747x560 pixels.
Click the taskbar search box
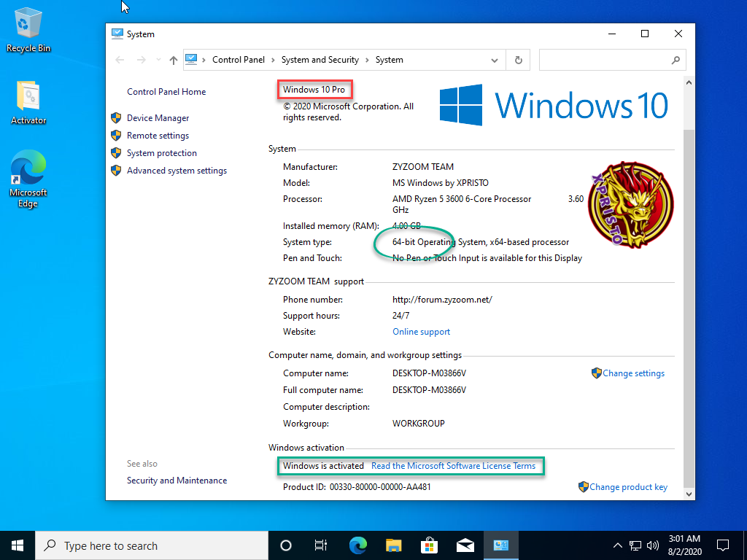click(152, 545)
